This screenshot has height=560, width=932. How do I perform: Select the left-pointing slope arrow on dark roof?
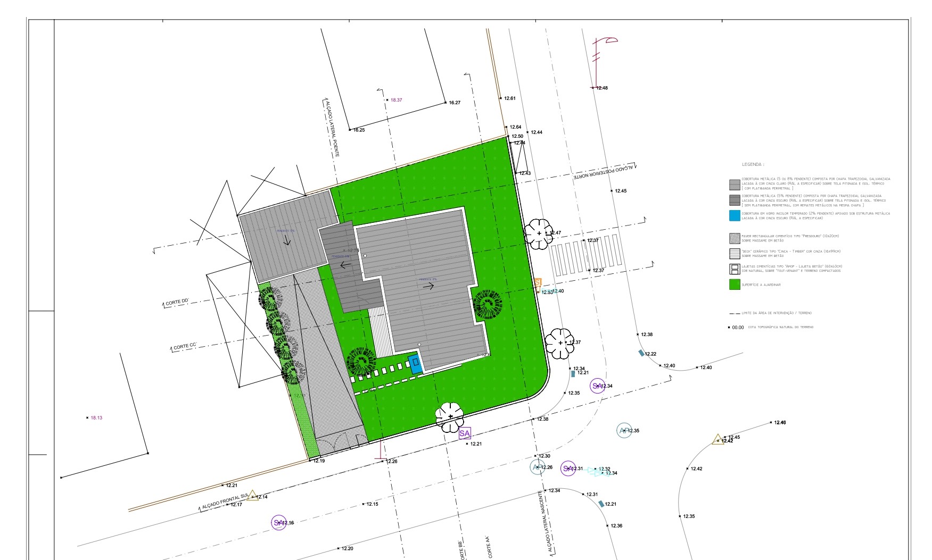click(346, 264)
